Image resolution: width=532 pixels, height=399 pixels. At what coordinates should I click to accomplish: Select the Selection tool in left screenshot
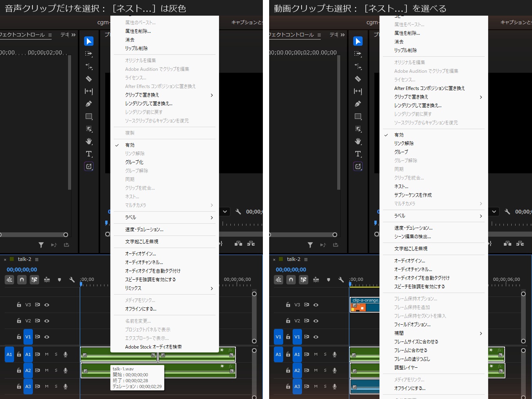pos(89,41)
